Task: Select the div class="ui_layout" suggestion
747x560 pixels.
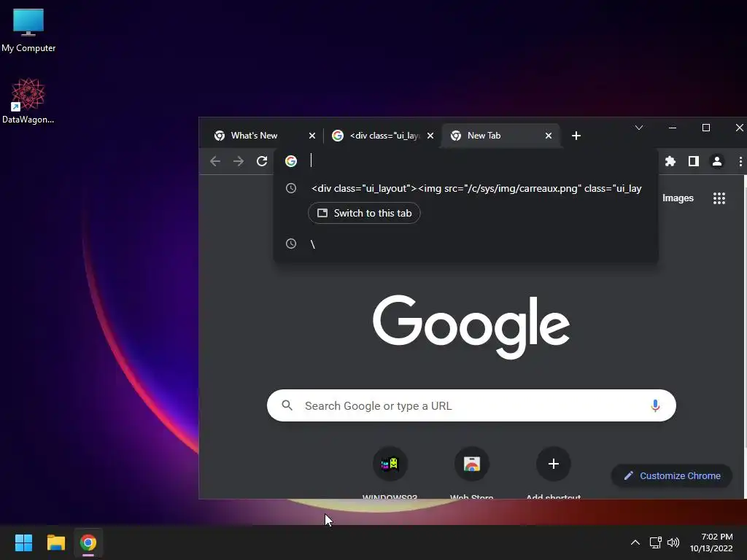Action: click(466, 189)
